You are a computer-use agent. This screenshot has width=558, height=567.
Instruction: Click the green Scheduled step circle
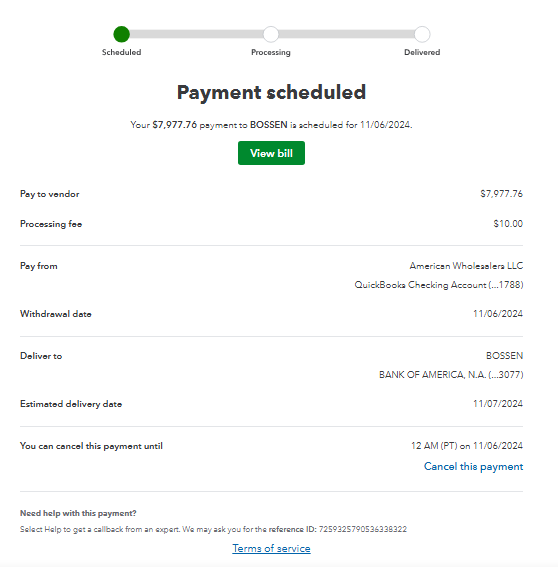pos(122,34)
